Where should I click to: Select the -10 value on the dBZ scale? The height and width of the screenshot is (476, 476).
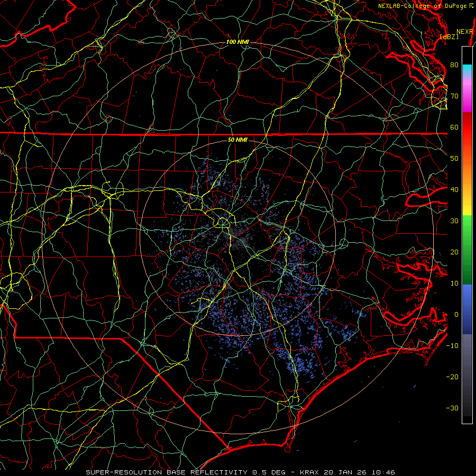452,345
